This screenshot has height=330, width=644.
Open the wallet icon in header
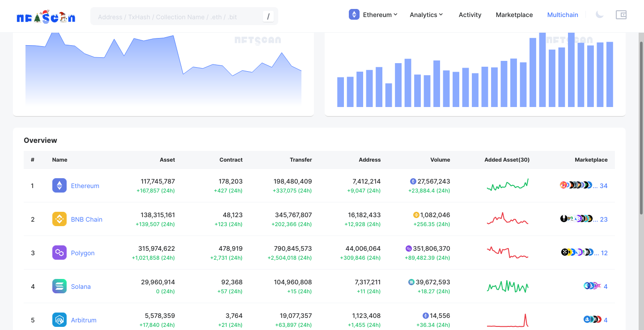point(621,15)
